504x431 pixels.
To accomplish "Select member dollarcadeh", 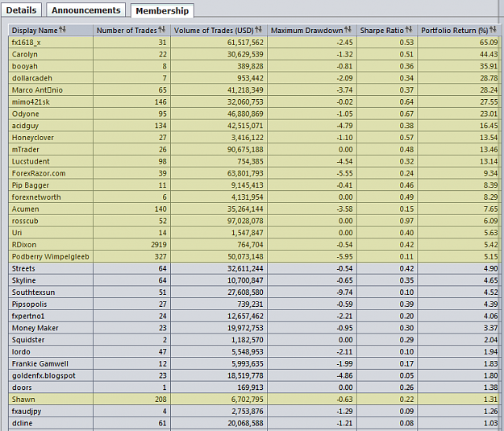I will (31, 78).
